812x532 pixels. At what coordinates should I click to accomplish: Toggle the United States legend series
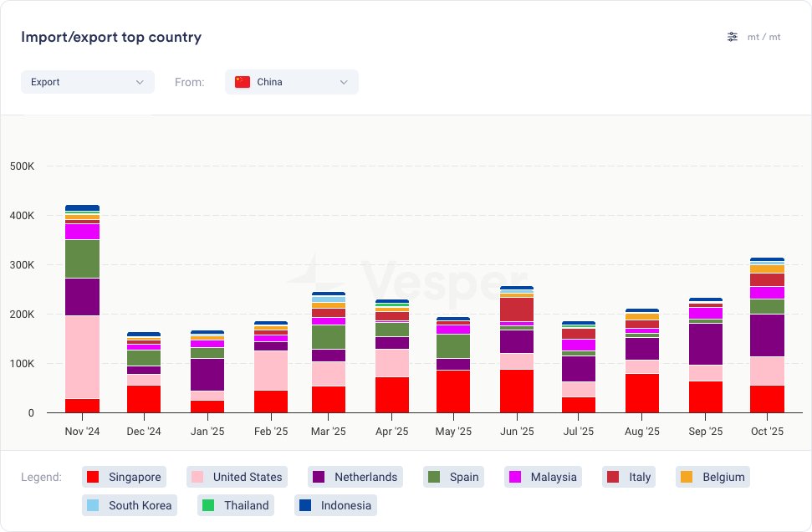tap(237, 477)
